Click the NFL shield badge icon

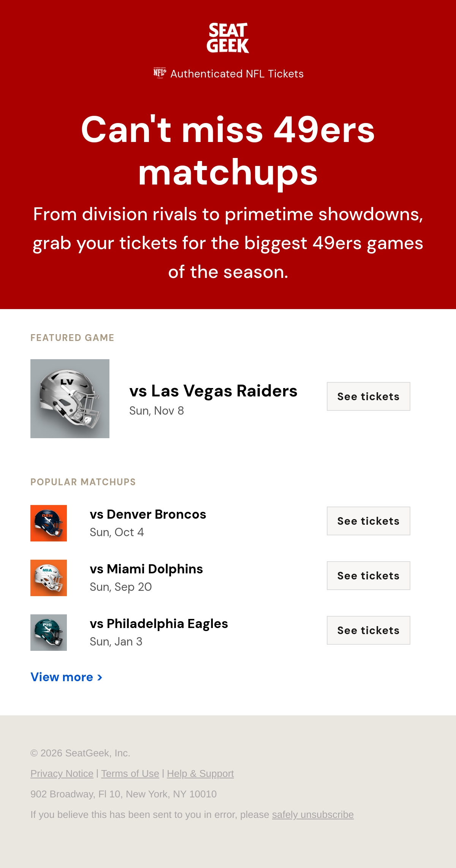tap(160, 73)
